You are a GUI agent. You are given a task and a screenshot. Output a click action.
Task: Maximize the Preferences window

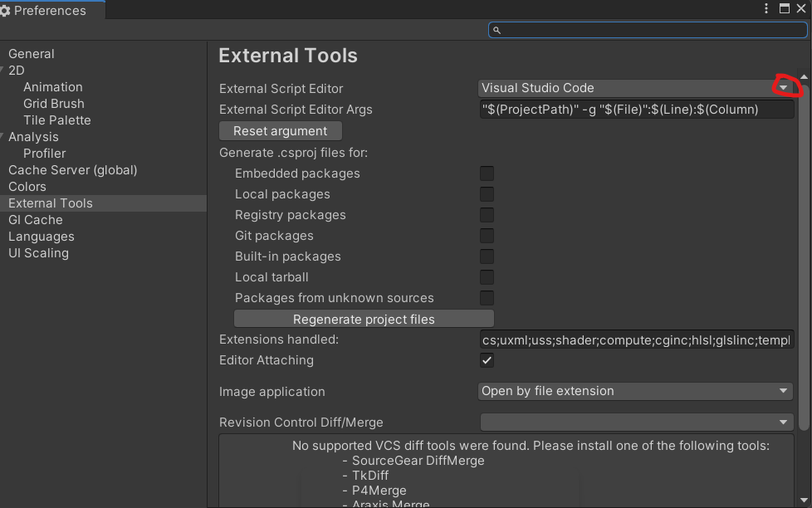tap(785, 8)
